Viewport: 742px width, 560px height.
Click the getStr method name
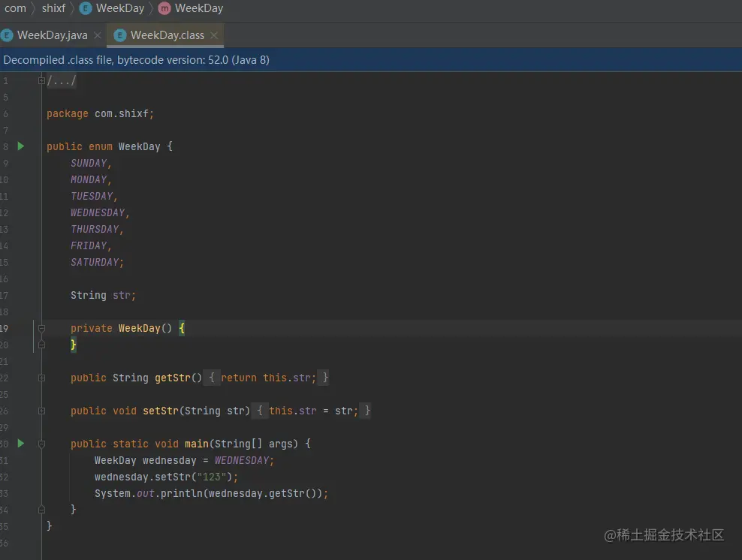click(x=172, y=378)
